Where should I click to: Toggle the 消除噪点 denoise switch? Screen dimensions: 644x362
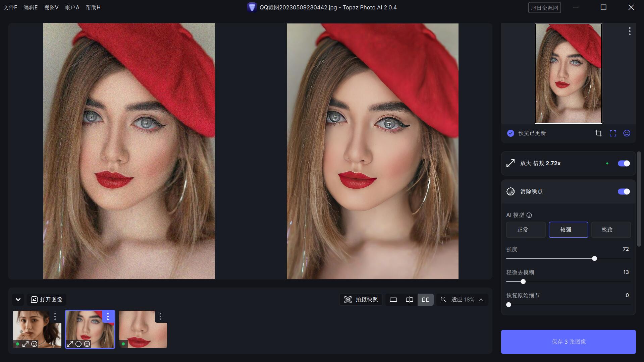tap(624, 191)
